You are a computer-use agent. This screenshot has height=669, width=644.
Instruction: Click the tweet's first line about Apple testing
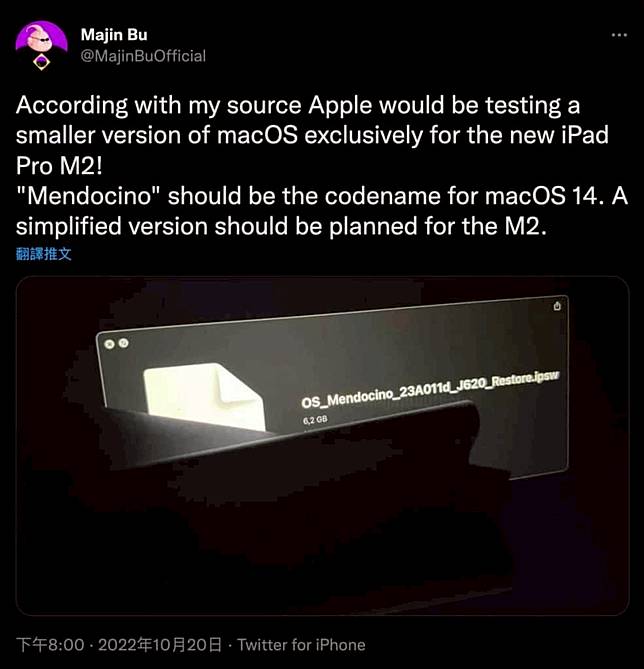[x=298, y=105]
